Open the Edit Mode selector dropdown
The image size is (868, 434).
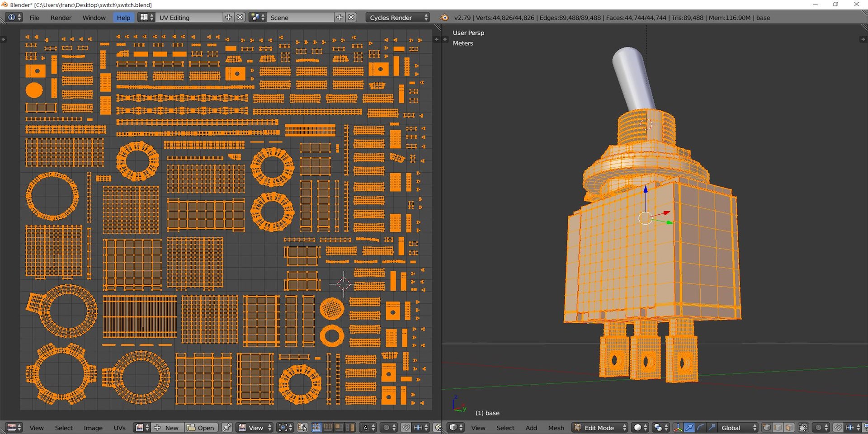pyautogui.click(x=600, y=428)
